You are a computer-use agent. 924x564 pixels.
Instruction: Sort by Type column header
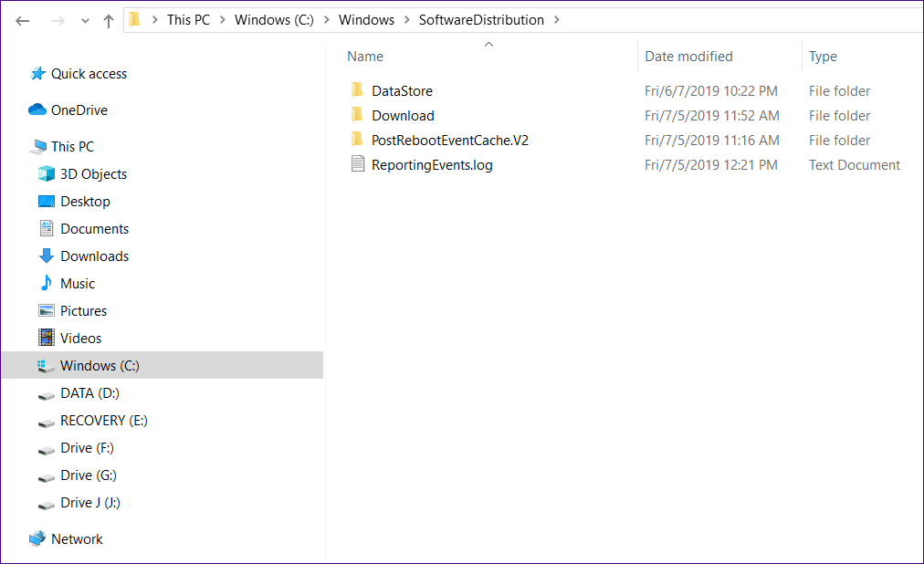pos(823,57)
